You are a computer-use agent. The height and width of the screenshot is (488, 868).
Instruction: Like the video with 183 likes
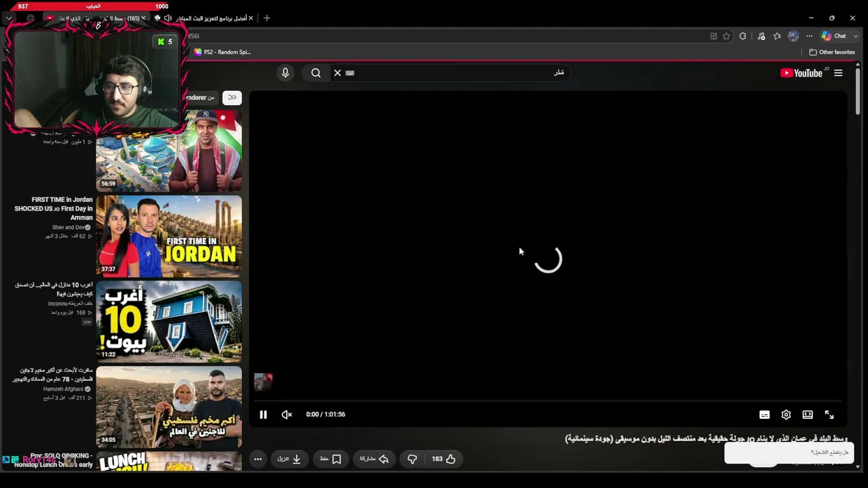pos(443,459)
